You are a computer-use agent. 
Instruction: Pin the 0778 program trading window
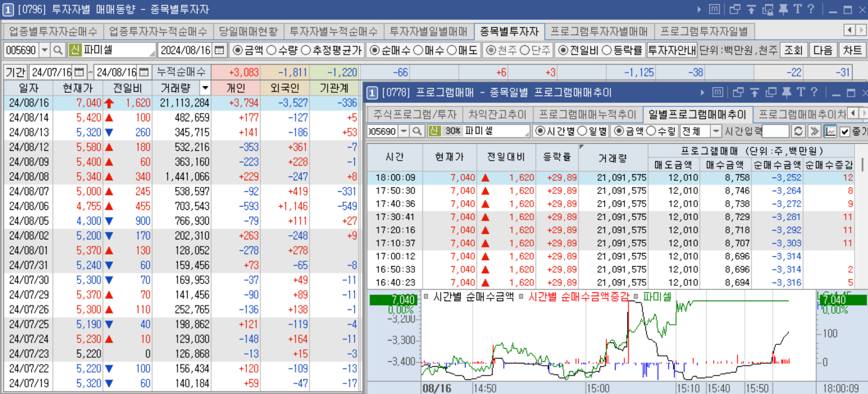tap(787, 92)
